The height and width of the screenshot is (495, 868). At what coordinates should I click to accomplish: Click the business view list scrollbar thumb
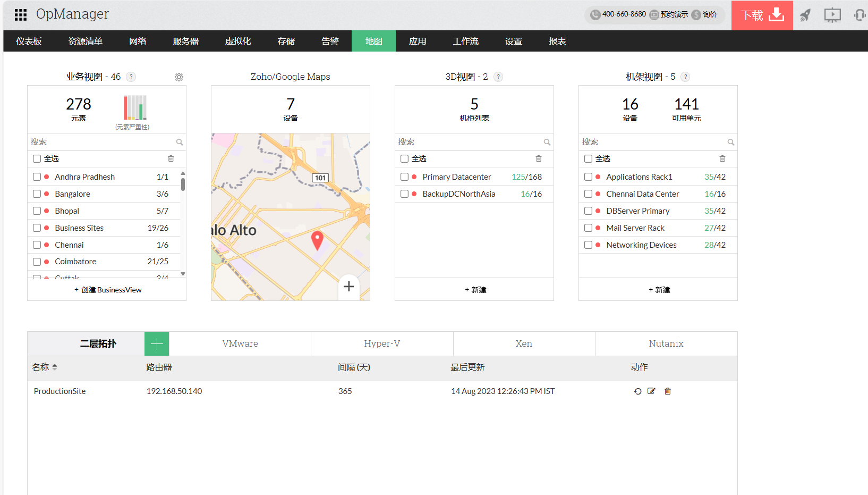[x=183, y=184]
